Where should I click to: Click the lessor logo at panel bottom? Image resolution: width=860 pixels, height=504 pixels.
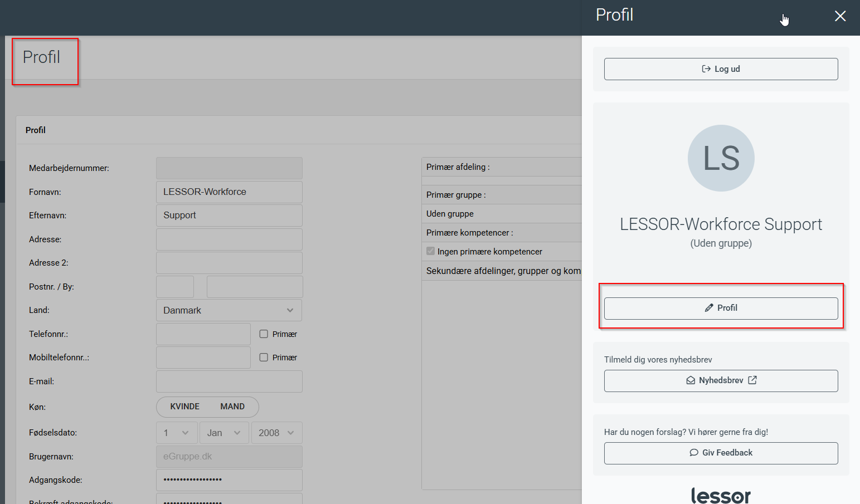(x=721, y=495)
